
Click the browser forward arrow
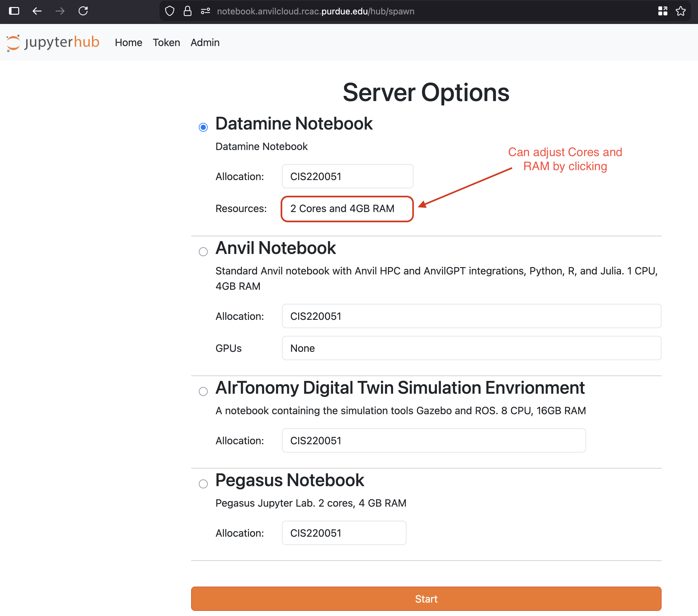(x=60, y=11)
